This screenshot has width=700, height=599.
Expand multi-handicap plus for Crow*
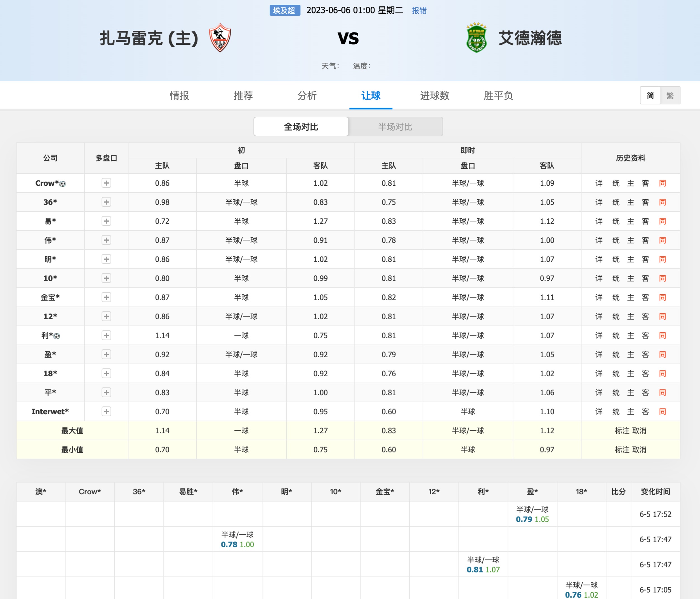coord(107,183)
